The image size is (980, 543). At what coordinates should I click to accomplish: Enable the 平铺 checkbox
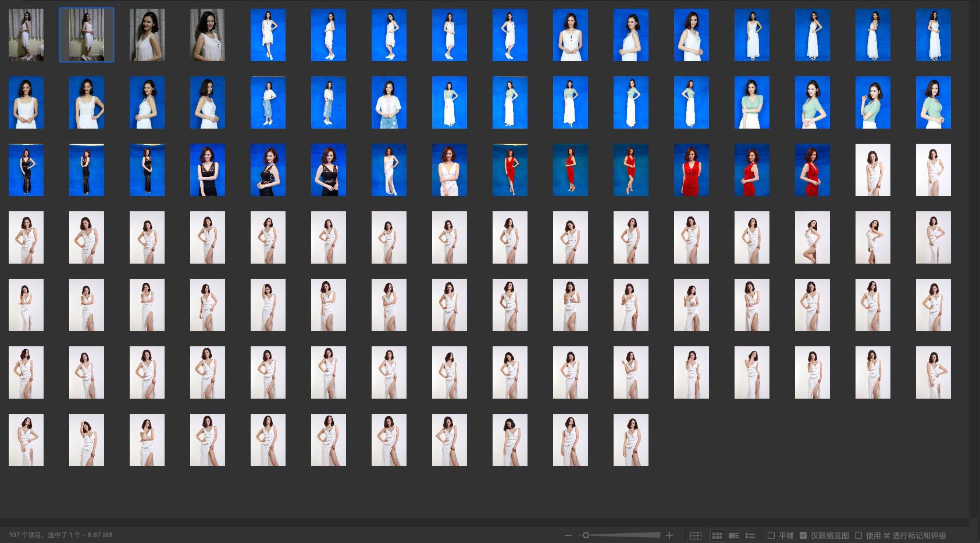(771, 535)
